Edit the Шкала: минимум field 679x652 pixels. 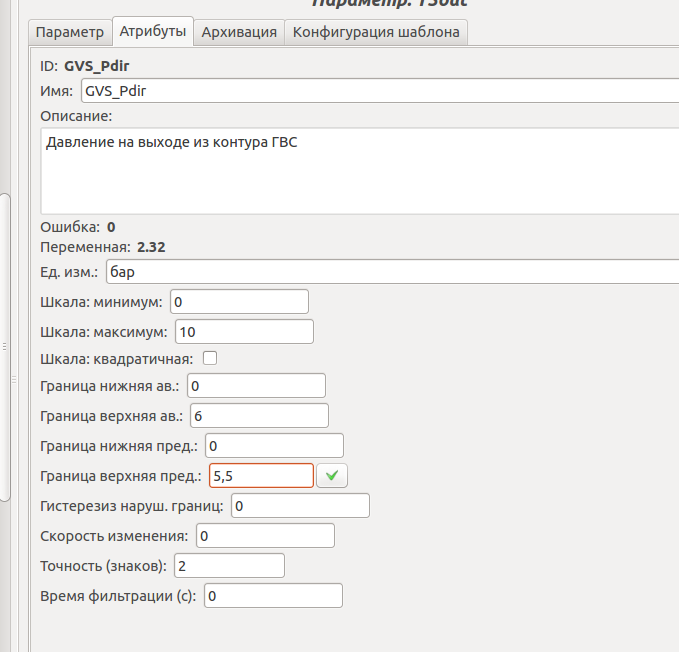coord(239,301)
